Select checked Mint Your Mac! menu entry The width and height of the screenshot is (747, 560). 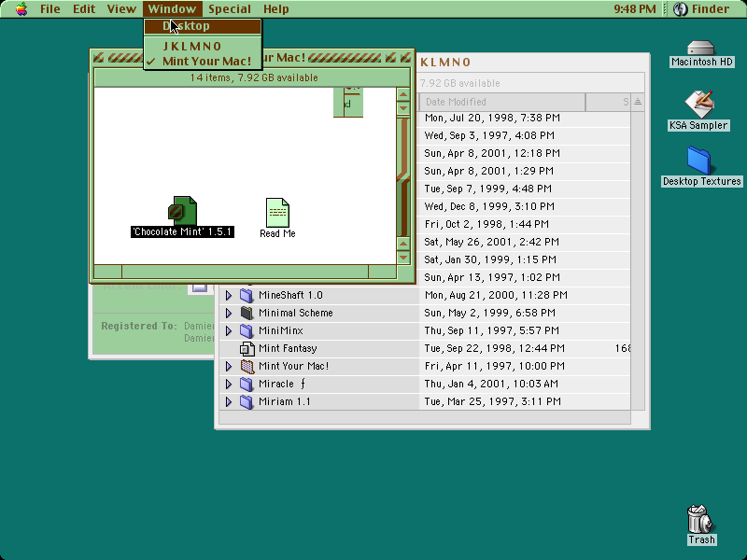point(203,61)
